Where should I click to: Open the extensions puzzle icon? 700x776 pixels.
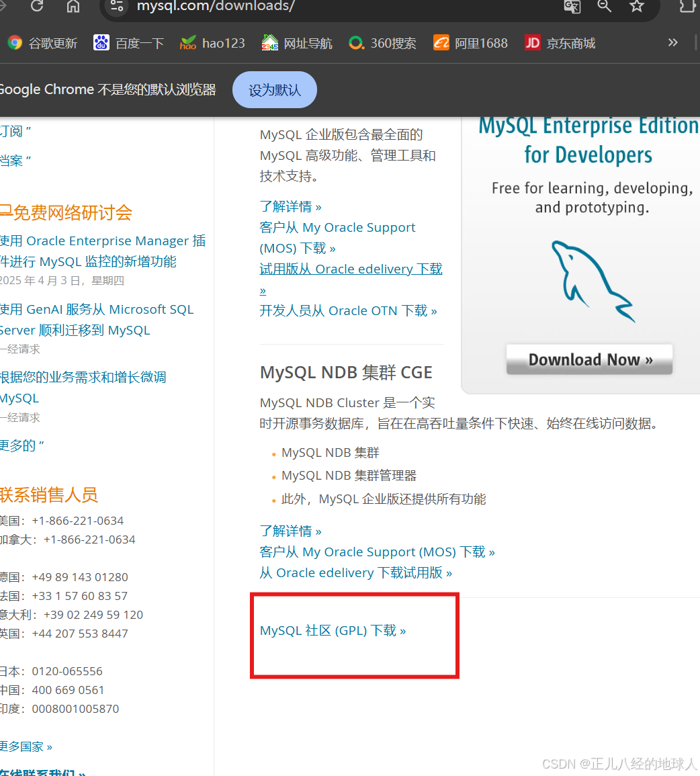point(688,6)
